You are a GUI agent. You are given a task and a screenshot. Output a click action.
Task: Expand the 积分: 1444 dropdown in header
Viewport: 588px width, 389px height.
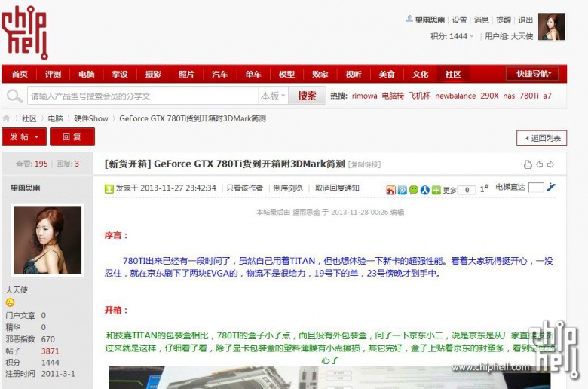[x=452, y=36]
